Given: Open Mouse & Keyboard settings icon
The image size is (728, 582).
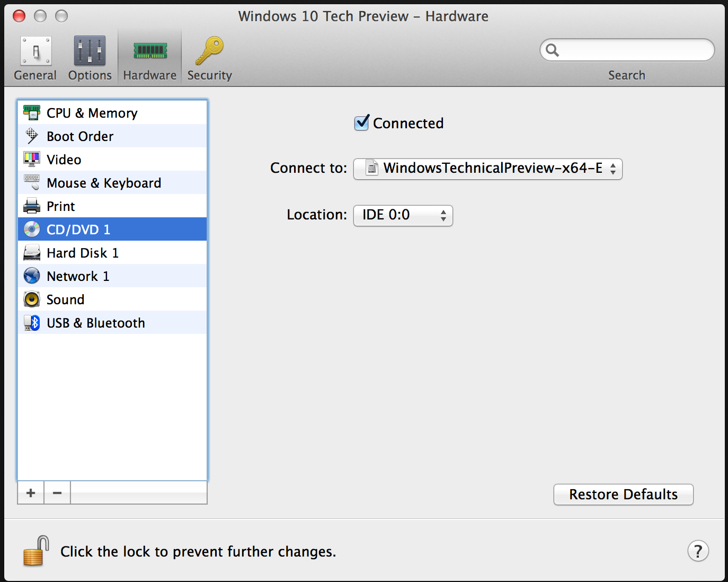Looking at the screenshot, I should pyautogui.click(x=32, y=183).
